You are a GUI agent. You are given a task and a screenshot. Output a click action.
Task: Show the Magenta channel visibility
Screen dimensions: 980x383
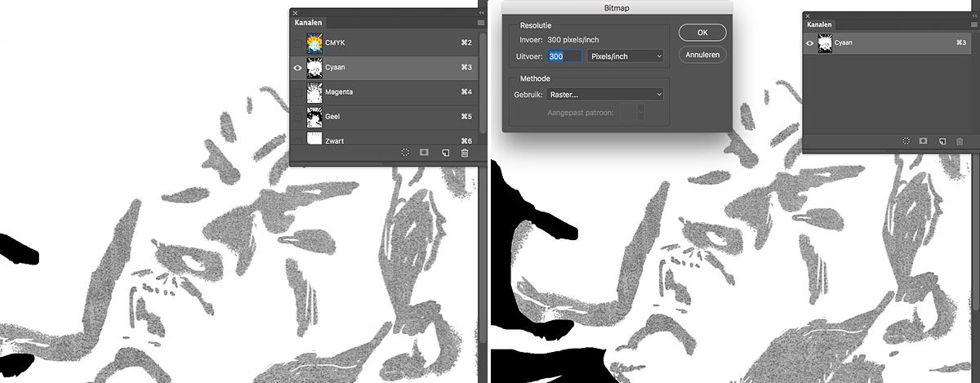tap(297, 92)
